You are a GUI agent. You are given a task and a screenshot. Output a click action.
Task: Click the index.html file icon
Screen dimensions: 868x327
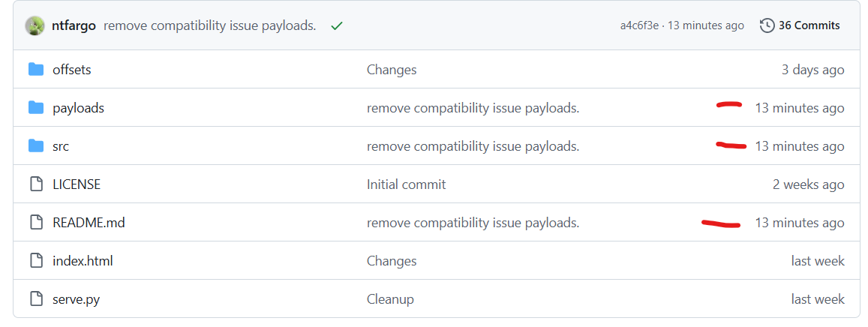[x=36, y=260]
